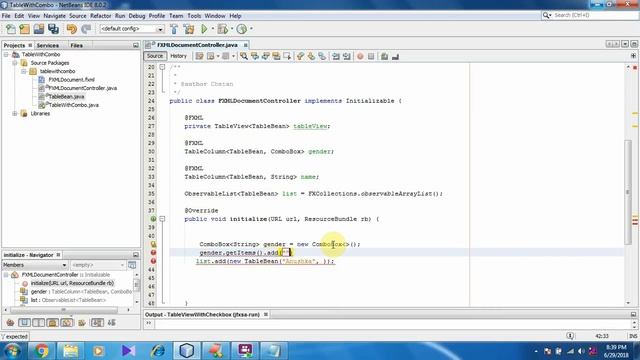Toggle Show Non-Public Members filter in Navigator

tap(53, 323)
